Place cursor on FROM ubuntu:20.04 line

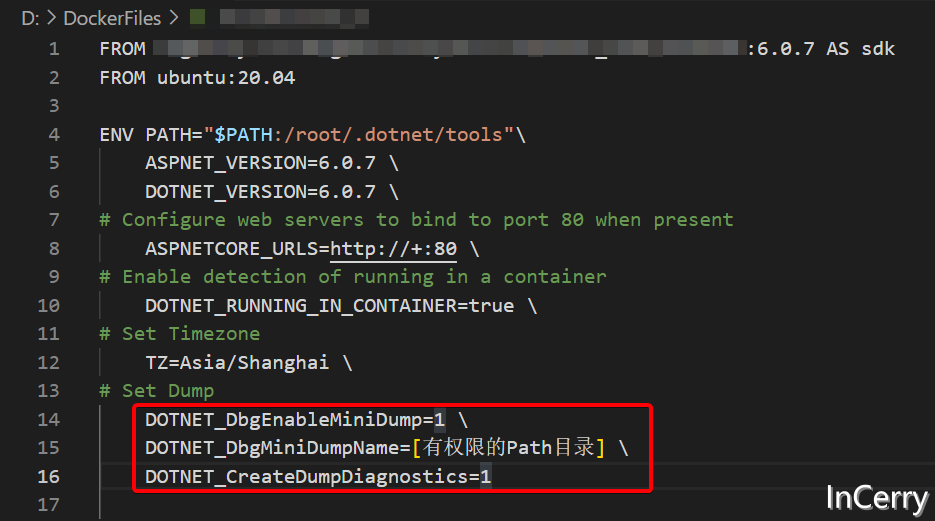click(x=197, y=78)
